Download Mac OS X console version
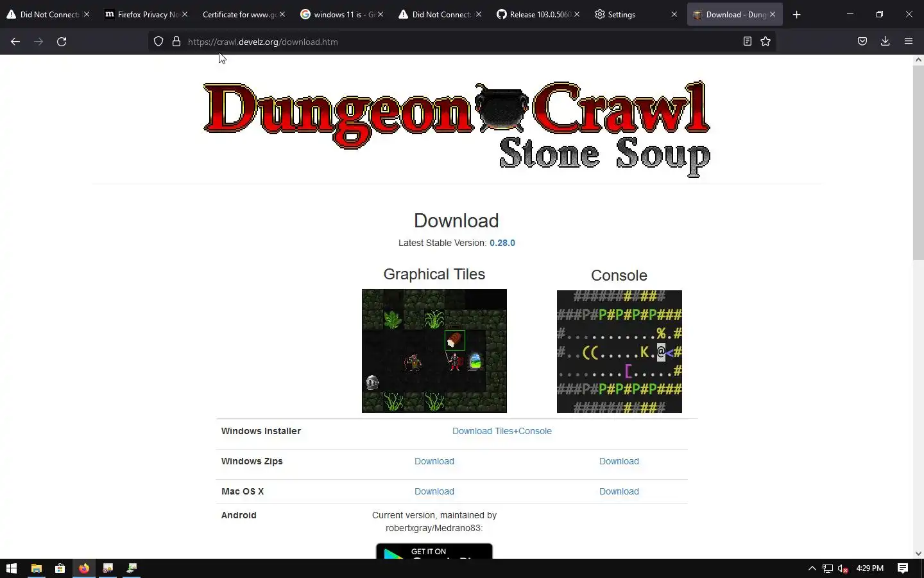 tap(619, 491)
